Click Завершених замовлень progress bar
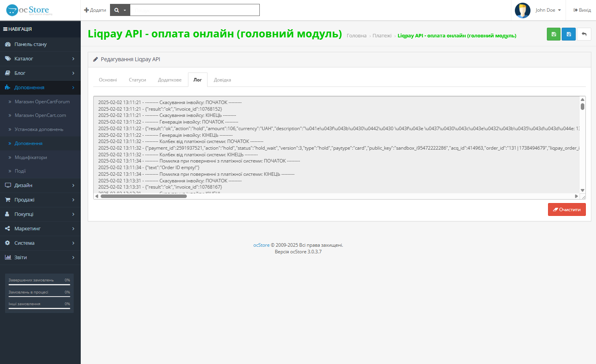The image size is (596, 364). pos(39,285)
